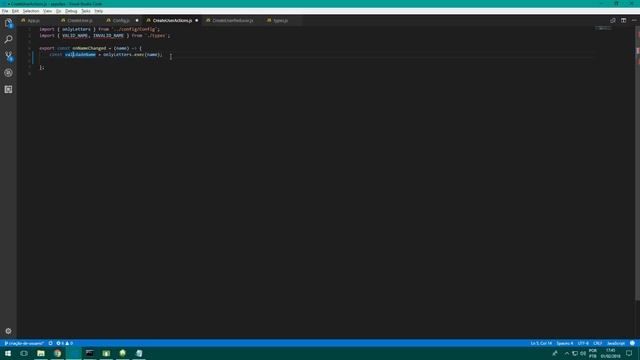
Task: Click the volume icon in system tray
Action: (x=583, y=353)
